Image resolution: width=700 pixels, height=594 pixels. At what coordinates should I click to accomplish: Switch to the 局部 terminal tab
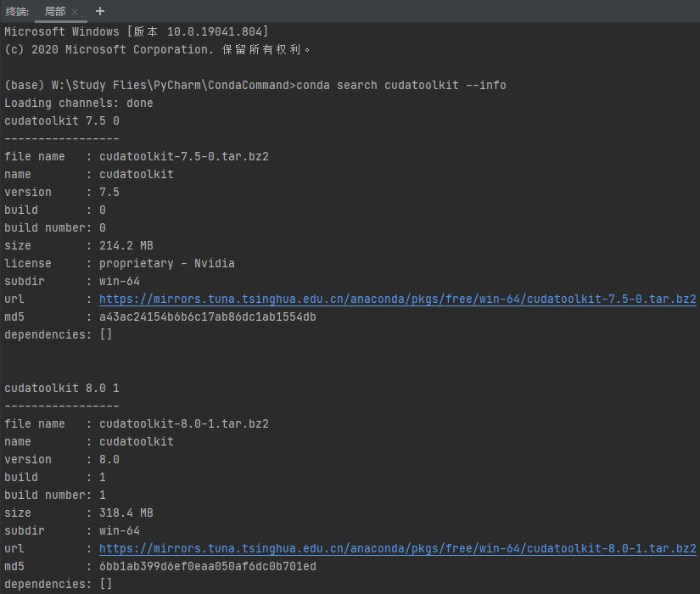(57, 12)
